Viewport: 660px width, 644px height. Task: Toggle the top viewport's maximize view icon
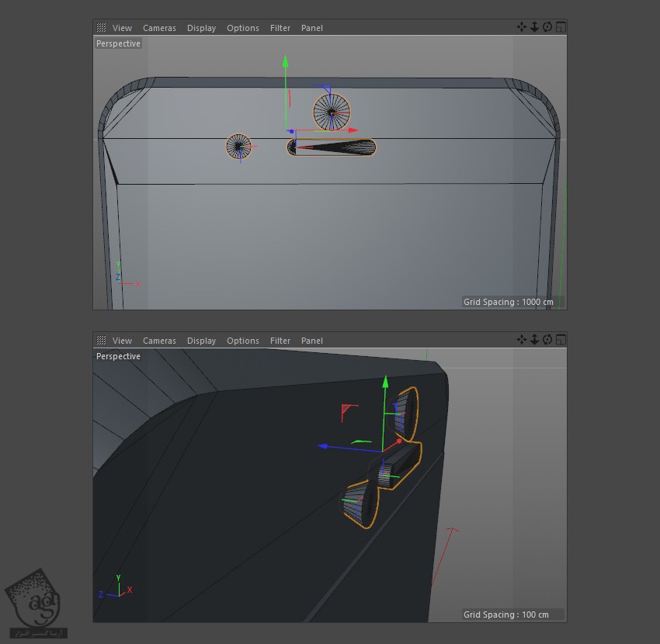561,27
